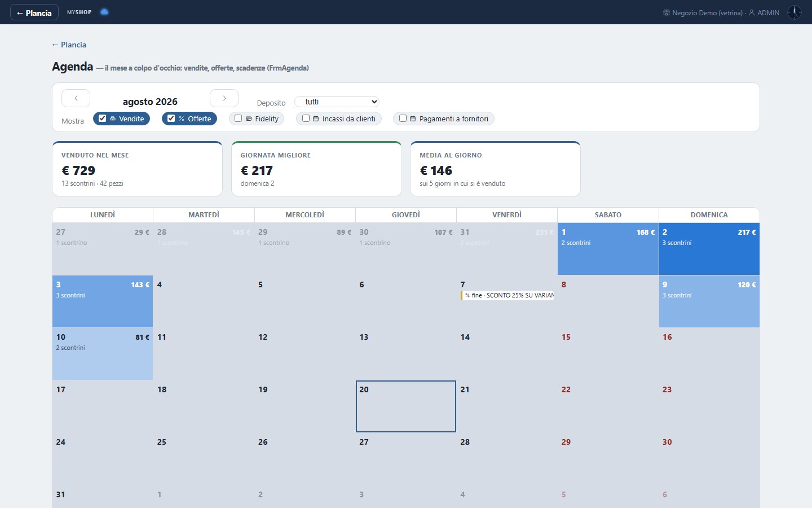812x508 pixels.
Task: Open Sunday 9 with 120 € sales
Action: pos(709,301)
